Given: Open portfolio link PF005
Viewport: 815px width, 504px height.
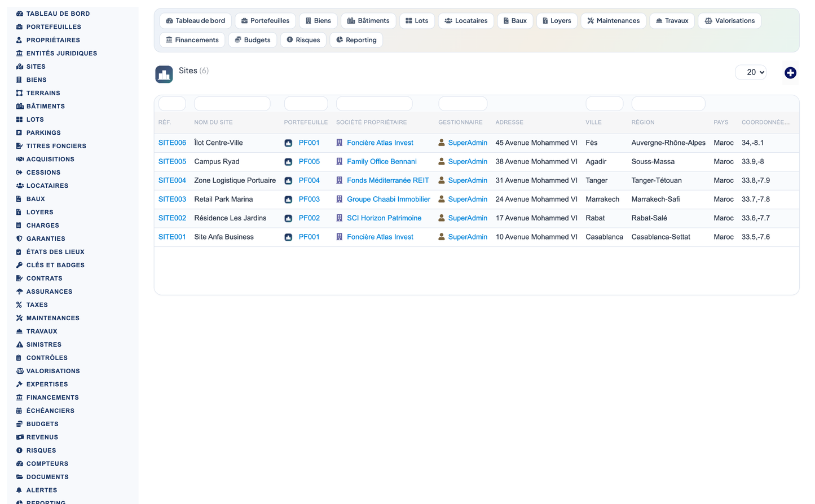Looking at the screenshot, I should 309,162.
